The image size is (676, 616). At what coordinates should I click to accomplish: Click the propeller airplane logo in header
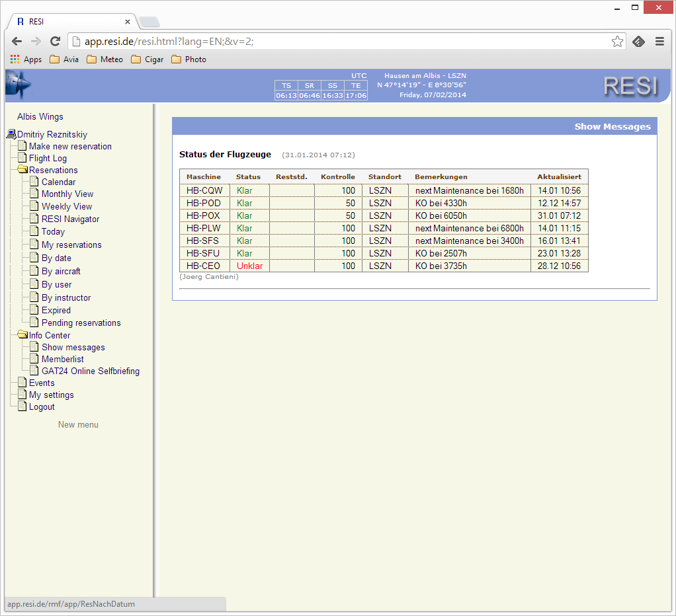18,85
